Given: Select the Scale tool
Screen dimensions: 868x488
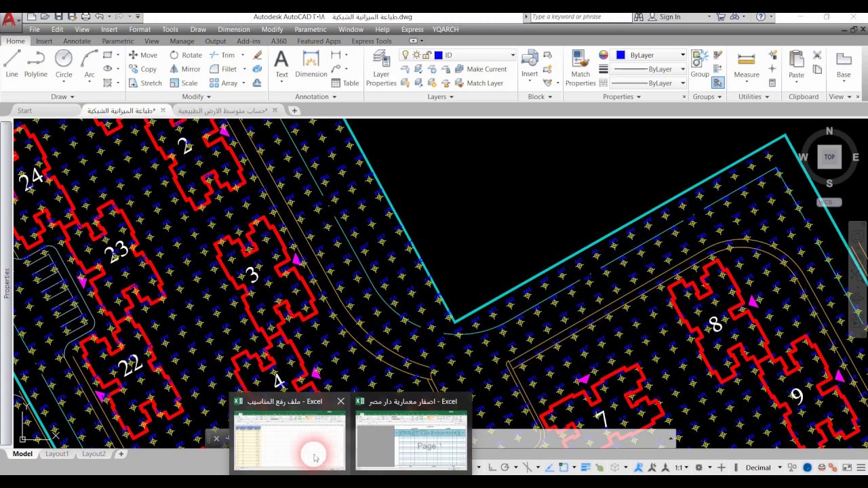Looking at the screenshot, I should pyautogui.click(x=183, y=83).
